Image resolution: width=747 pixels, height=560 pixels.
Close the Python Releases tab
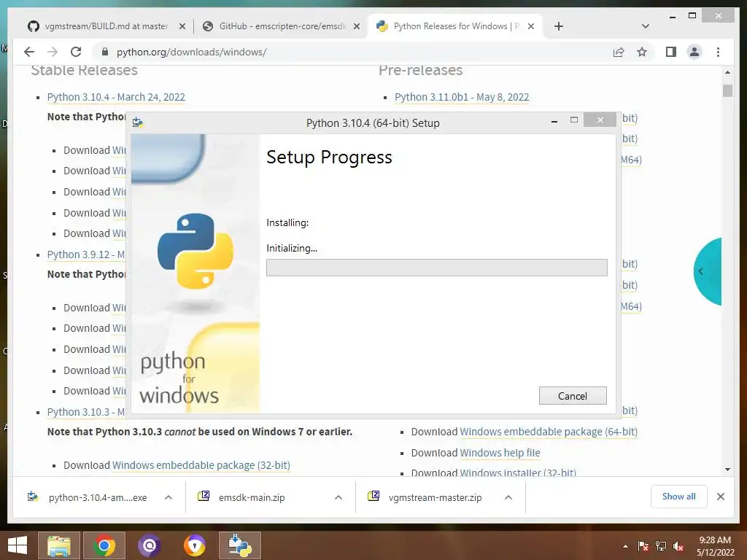pyautogui.click(x=531, y=27)
